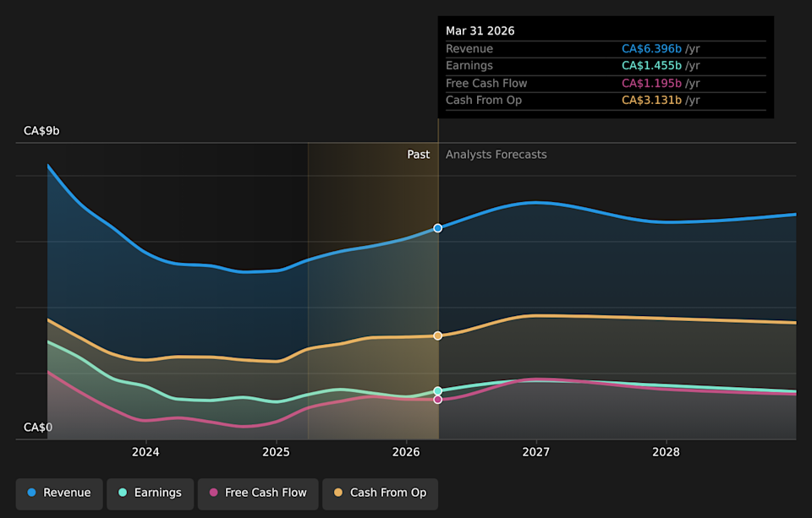Toggle the Free Cash Flow legend button
Viewport: 812px width, 518px height.
[x=258, y=493]
